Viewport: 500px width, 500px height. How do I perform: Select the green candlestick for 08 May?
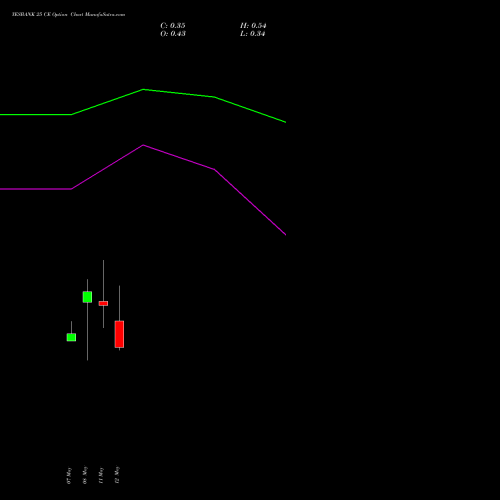tap(87, 297)
